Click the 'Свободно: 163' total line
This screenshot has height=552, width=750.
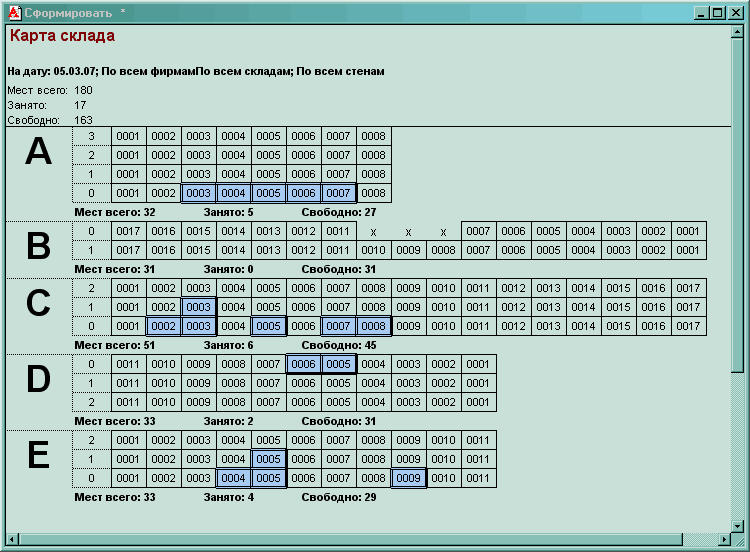[50, 120]
